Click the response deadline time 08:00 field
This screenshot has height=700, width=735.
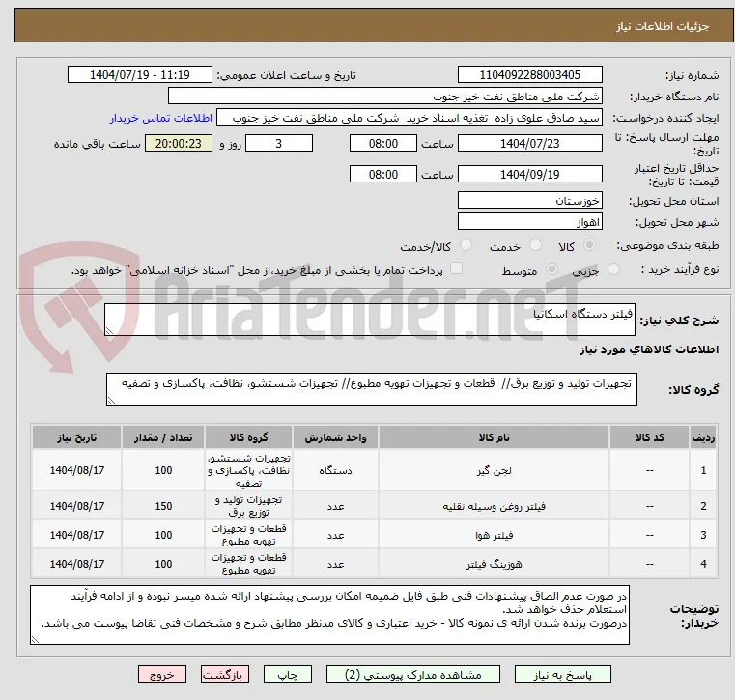(x=383, y=143)
